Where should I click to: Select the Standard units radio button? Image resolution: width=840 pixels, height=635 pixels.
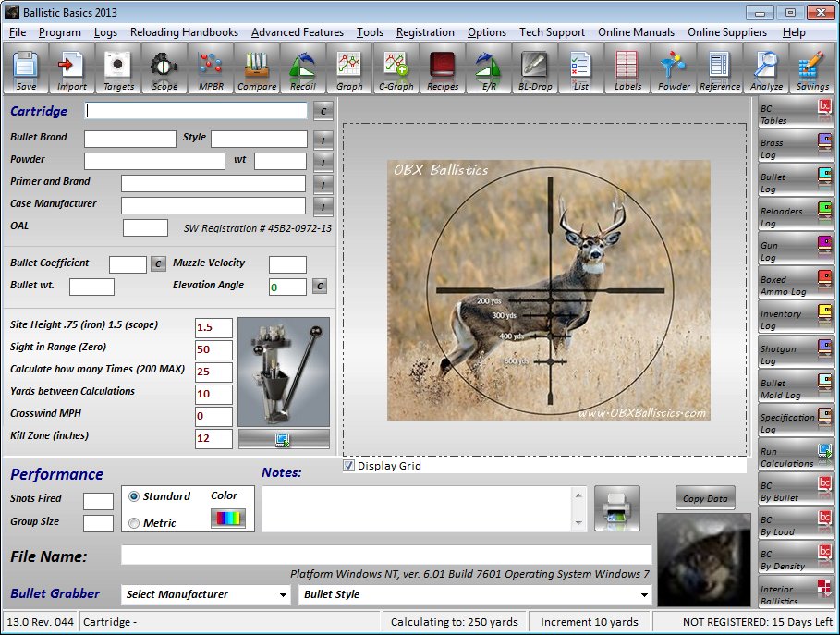coord(135,496)
